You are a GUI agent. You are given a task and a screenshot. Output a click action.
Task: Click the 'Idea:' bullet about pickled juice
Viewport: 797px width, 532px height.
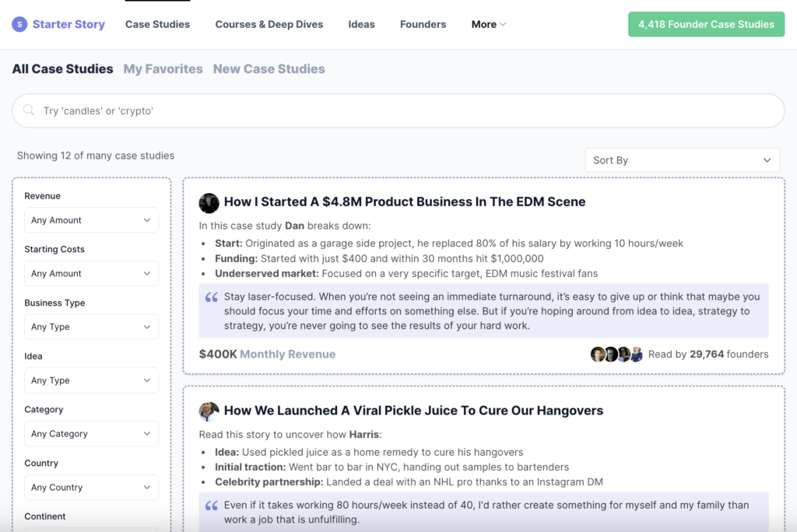click(369, 452)
